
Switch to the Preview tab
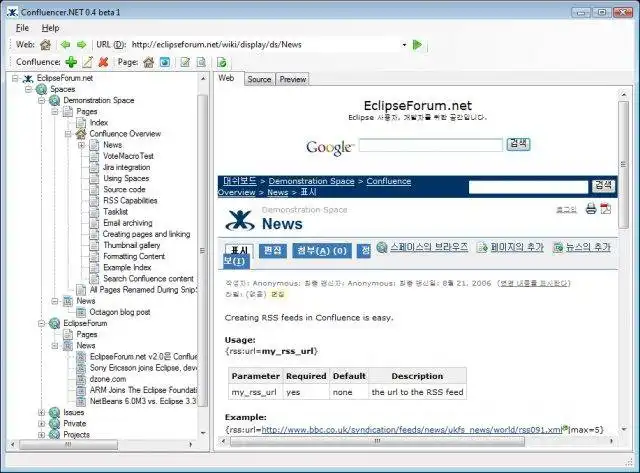[293, 79]
